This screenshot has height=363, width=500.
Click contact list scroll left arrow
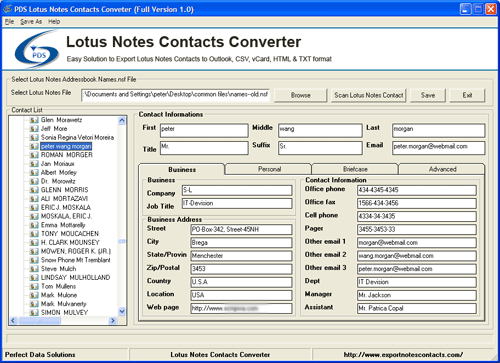click(13, 321)
